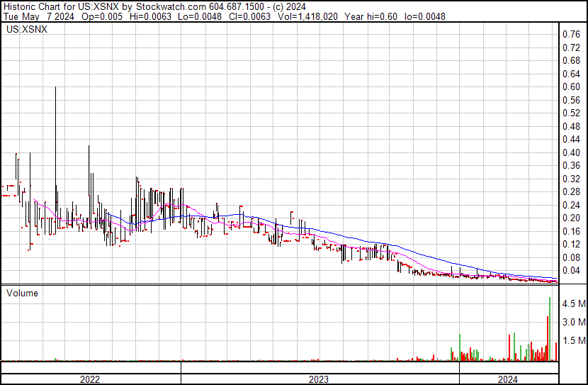
Task: Click the 'Stockwatch.com 604.687.1500' text
Action: tap(200, 7)
